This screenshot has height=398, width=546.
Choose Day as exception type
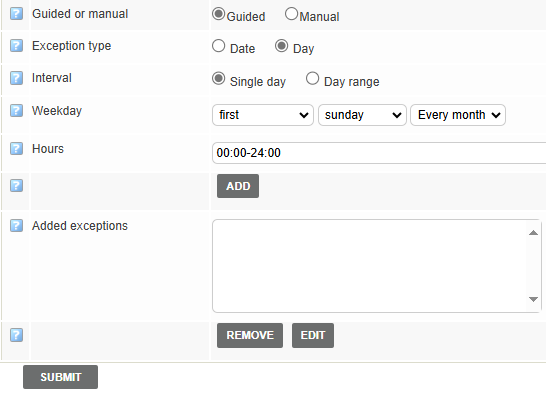281,46
